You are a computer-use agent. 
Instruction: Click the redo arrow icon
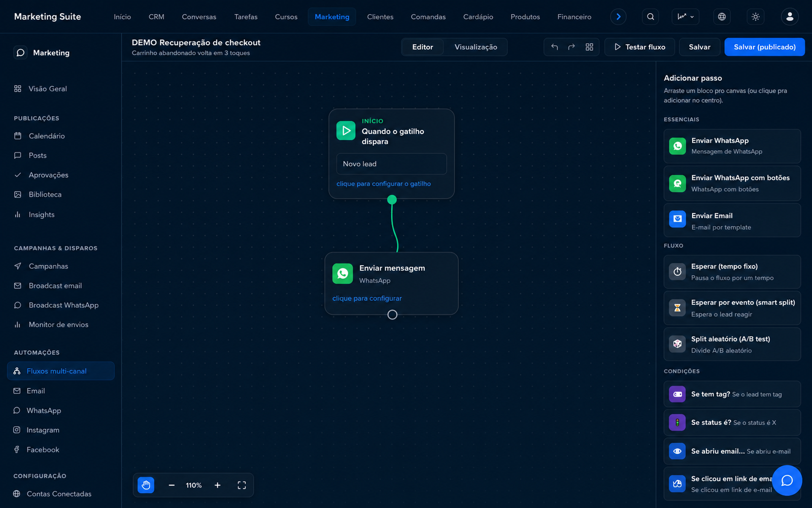pyautogui.click(x=571, y=47)
